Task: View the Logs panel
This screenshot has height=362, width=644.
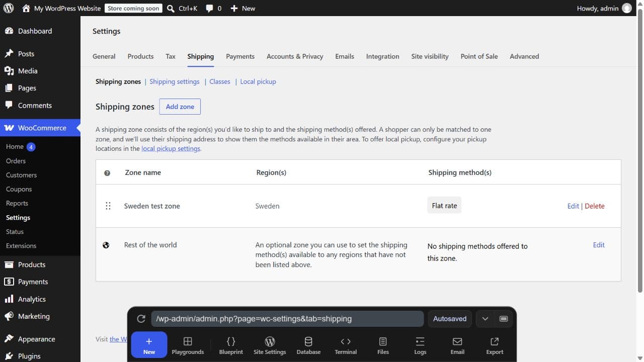Action: (420, 346)
